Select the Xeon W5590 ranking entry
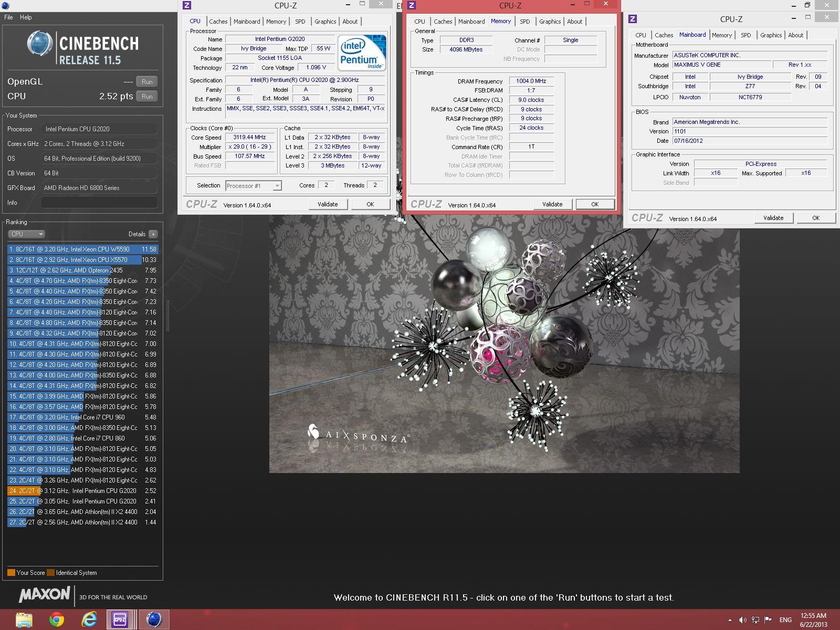The width and height of the screenshot is (840, 630). (82, 249)
